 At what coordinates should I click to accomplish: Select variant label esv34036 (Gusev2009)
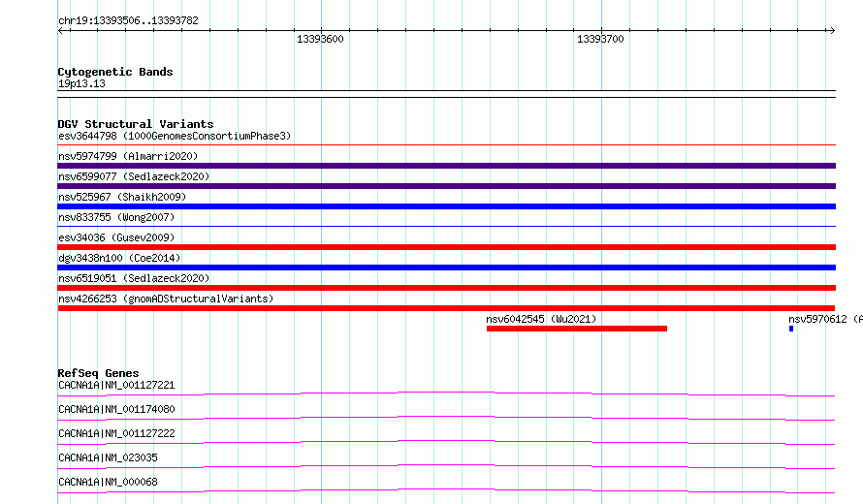coord(116,237)
